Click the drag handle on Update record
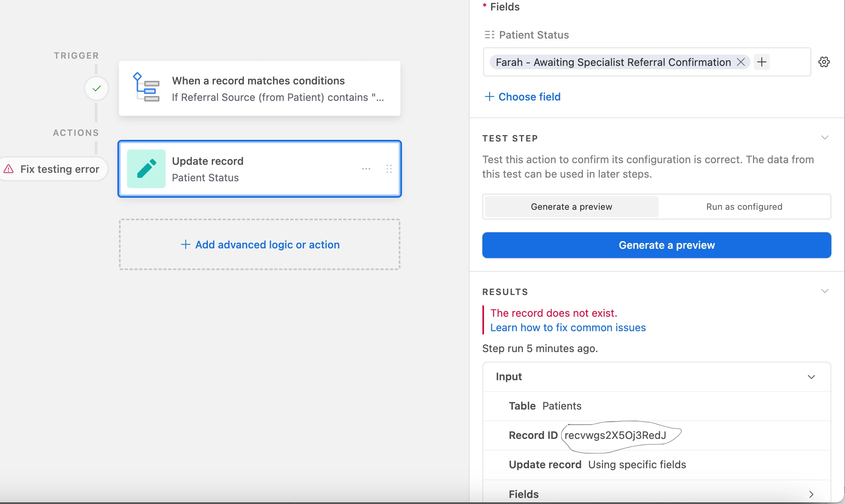Viewport: 845px width, 504px height. 389,169
